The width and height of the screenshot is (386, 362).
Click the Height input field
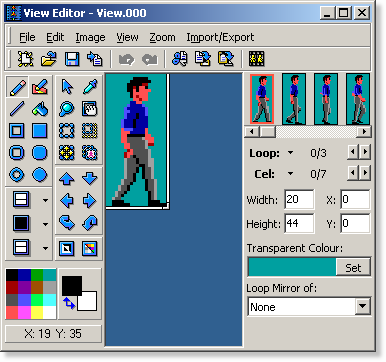299,223
